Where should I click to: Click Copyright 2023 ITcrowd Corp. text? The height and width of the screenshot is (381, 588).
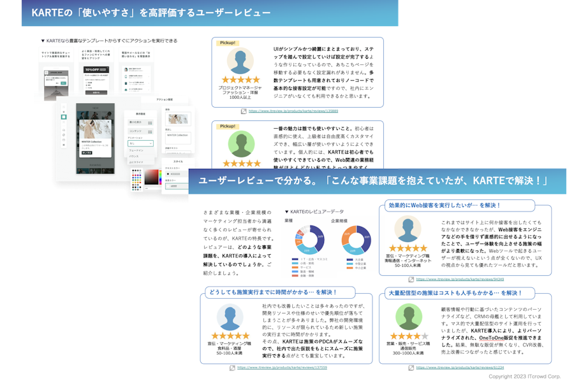coord(524,376)
